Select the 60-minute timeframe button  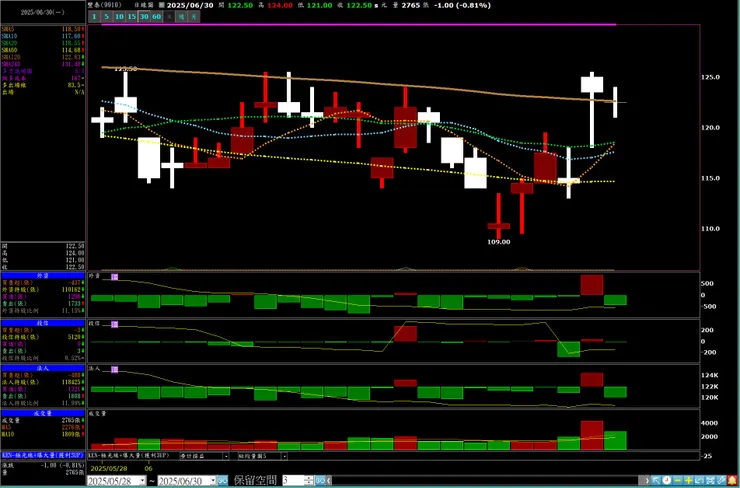click(156, 17)
